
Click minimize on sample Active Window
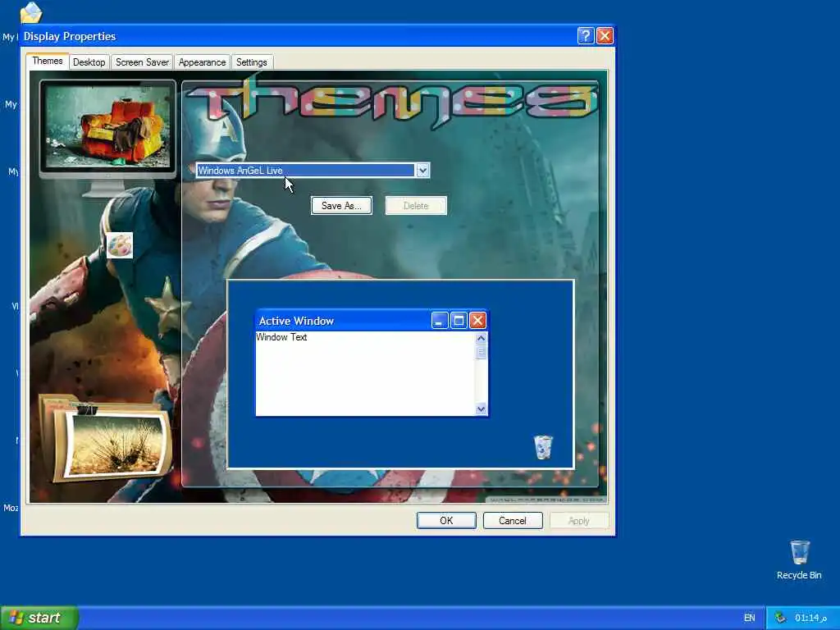[440, 321]
